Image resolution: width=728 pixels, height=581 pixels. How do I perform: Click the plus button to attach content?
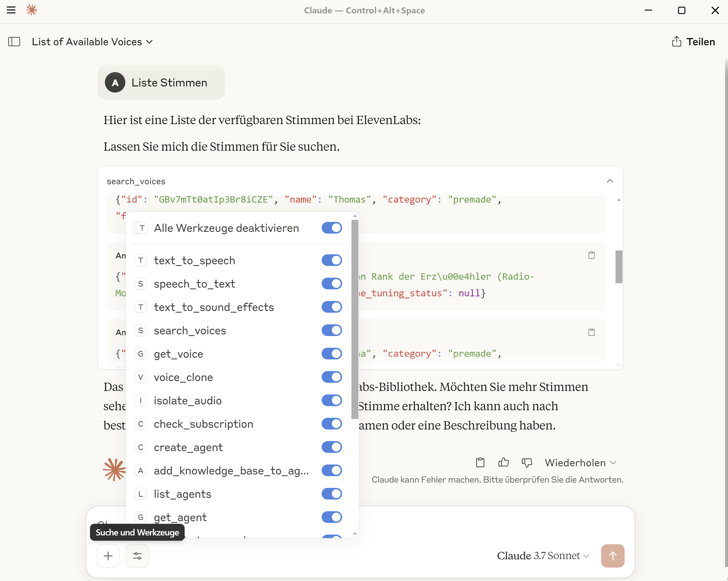point(108,556)
